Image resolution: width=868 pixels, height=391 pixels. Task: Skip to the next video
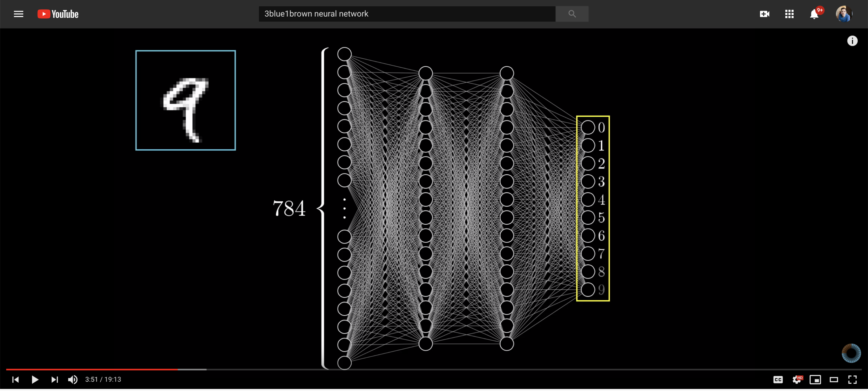55,380
